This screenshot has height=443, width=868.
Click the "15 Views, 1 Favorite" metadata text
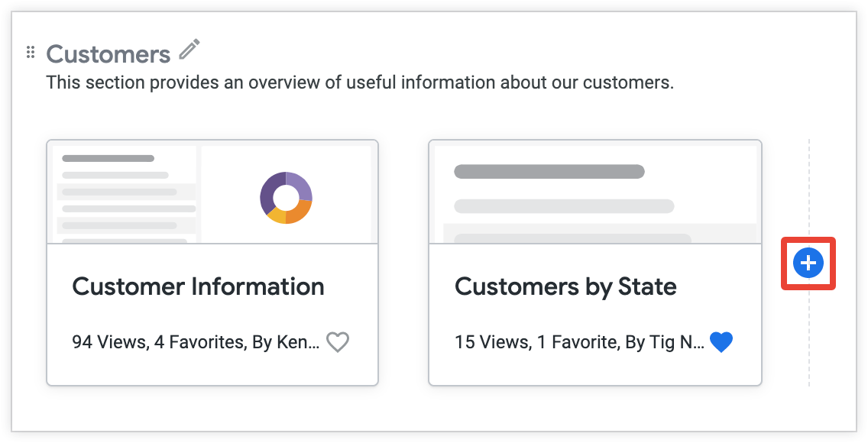[535, 342]
